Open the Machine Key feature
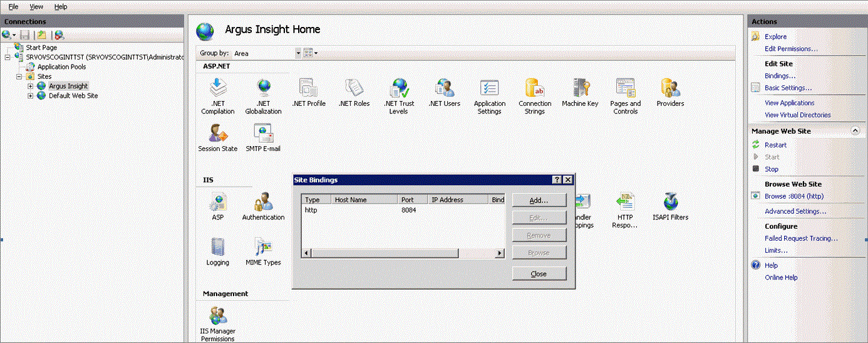868x343 pixels. (580, 92)
